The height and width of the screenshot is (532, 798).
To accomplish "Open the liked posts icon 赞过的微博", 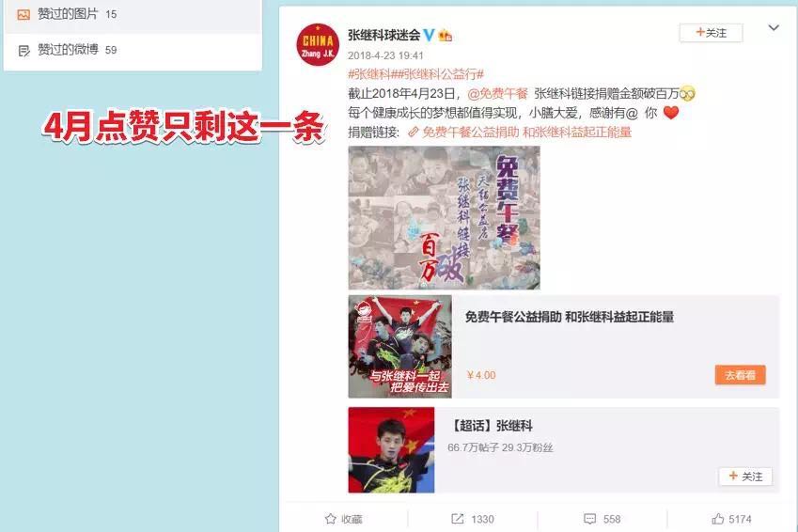I will click(23, 51).
